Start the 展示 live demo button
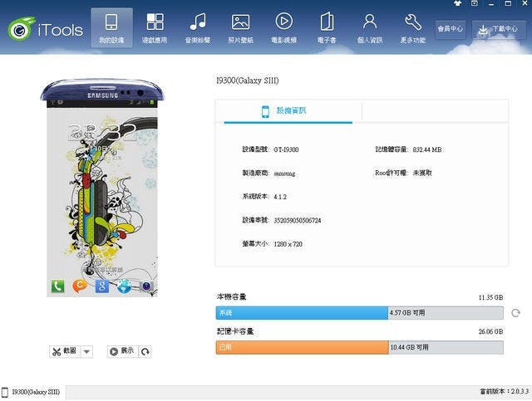Screen dimensions: 532x401 (x=121, y=351)
